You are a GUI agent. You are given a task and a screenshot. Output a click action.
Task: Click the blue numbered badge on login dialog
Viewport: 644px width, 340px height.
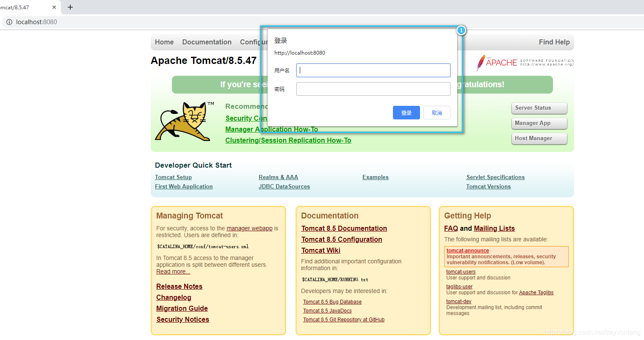[x=461, y=30]
